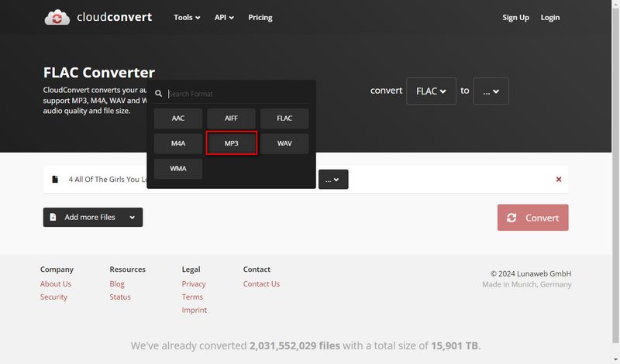Open the Security link
Image resolution: width=620 pixels, height=364 pixels.
click(x=53, y=297)
